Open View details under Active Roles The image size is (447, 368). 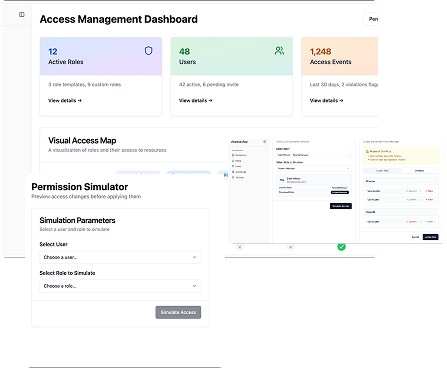[65, 100]
